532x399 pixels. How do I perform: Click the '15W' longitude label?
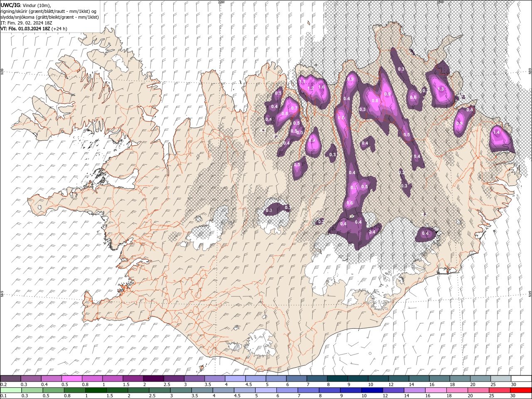point(440,2)
